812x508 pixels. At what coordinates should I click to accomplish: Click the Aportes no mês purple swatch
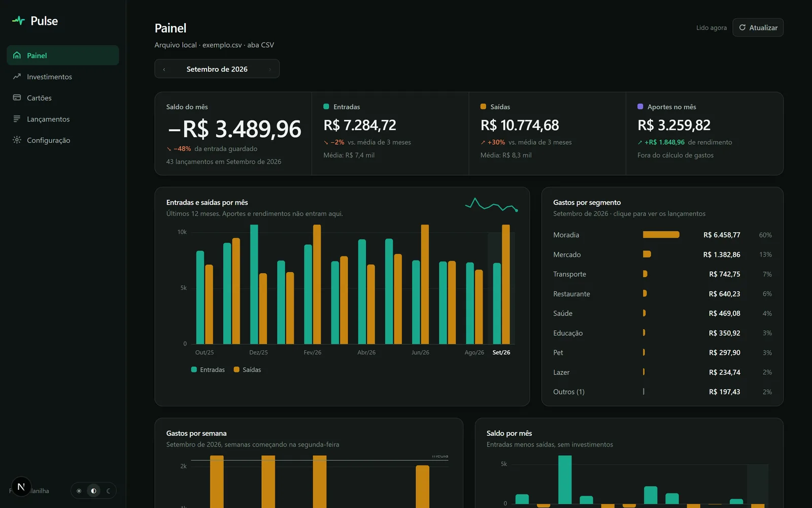click(x=640, y=107)
